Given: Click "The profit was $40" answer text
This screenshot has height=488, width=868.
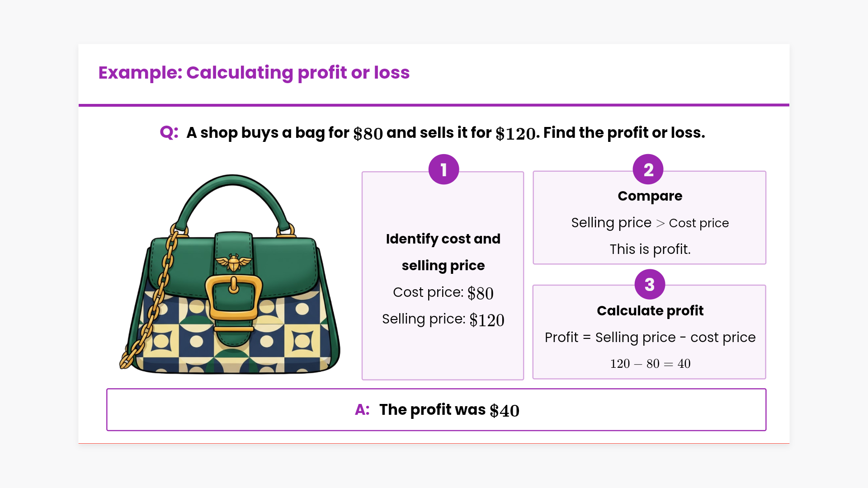Looking at the screenshot, I should (449, 410).
